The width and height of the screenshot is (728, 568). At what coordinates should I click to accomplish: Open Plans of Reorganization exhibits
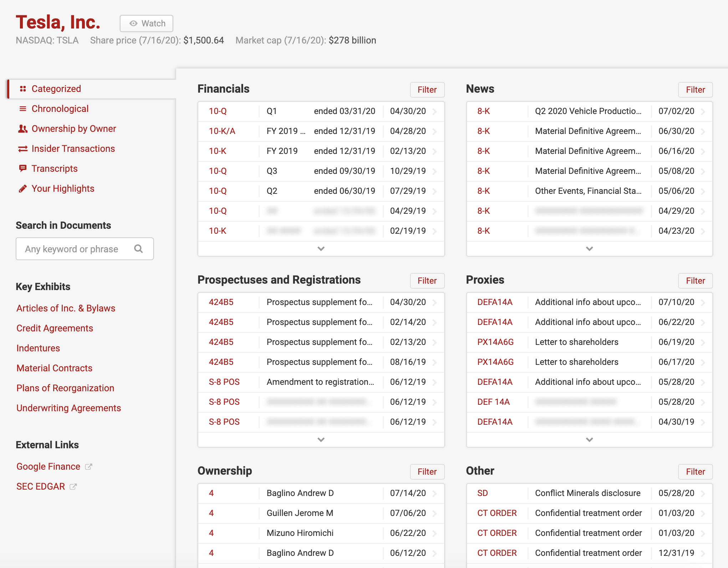point(65,388)
